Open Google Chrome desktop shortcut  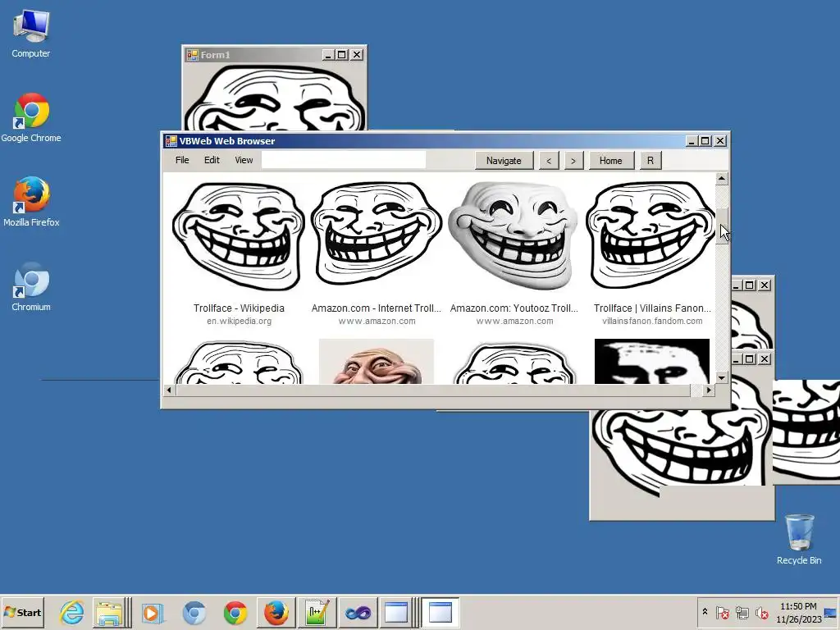30,118
